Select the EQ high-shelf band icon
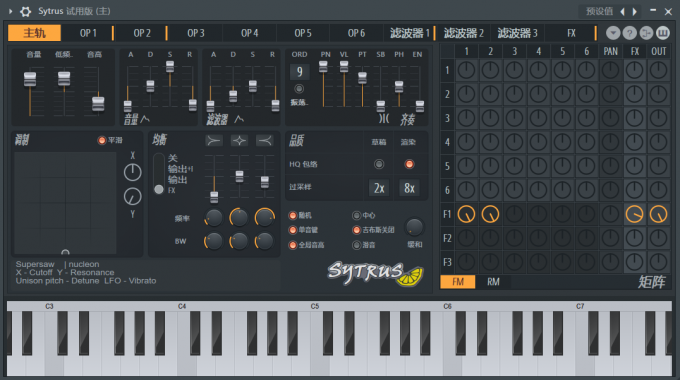Screen dimensions: 680x380 click(264, 141)
